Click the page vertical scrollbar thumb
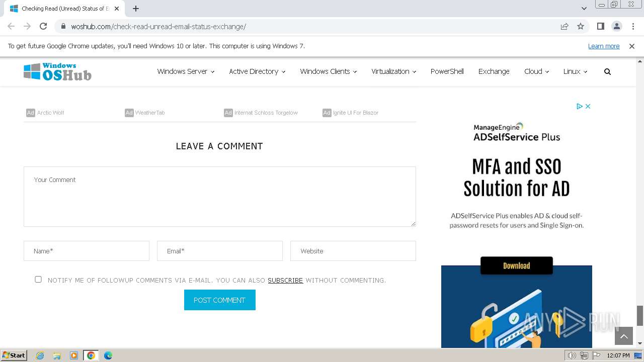 pyautogui.click(x=640, y=316)
